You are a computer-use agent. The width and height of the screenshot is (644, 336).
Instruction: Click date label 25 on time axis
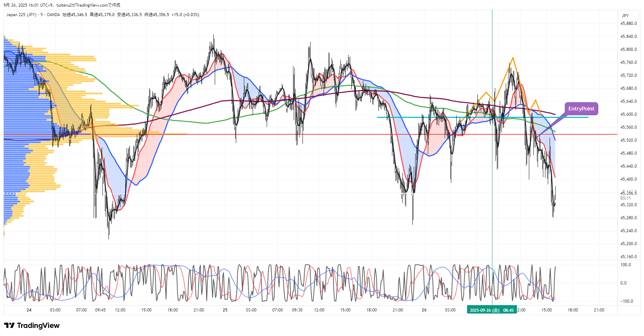point(225,310)
